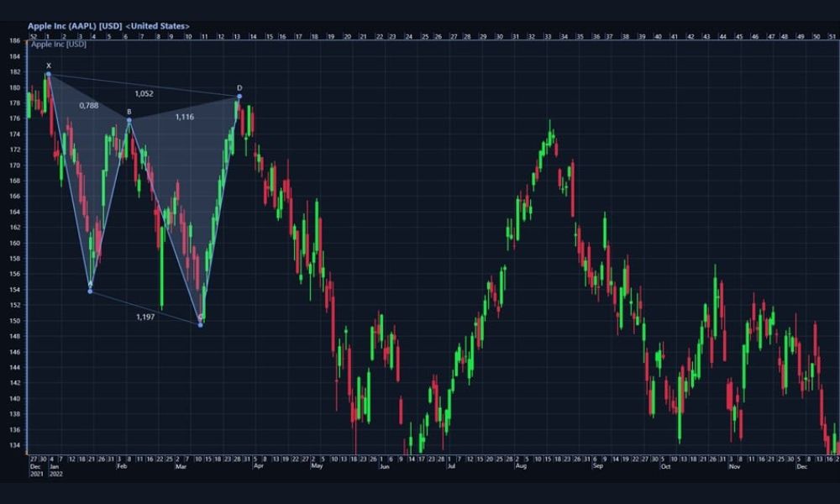Select the 1,197 ratio label
Image resolution: width=840 pixels, height=504 pixels.
pos(146,317)
